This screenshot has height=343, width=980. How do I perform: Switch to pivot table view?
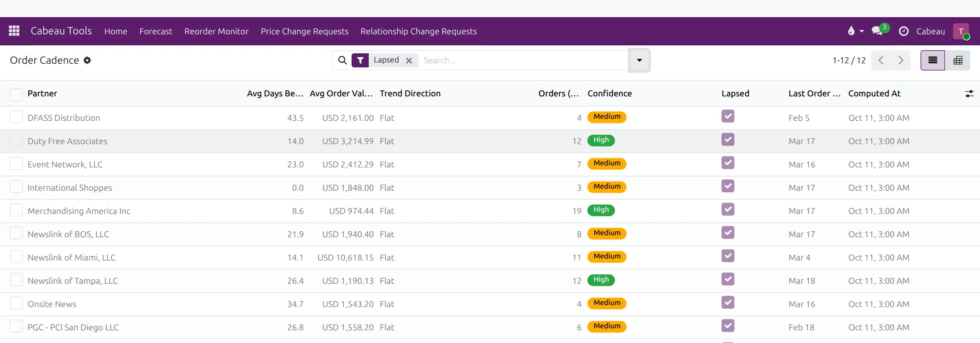[x=958, y=60]
